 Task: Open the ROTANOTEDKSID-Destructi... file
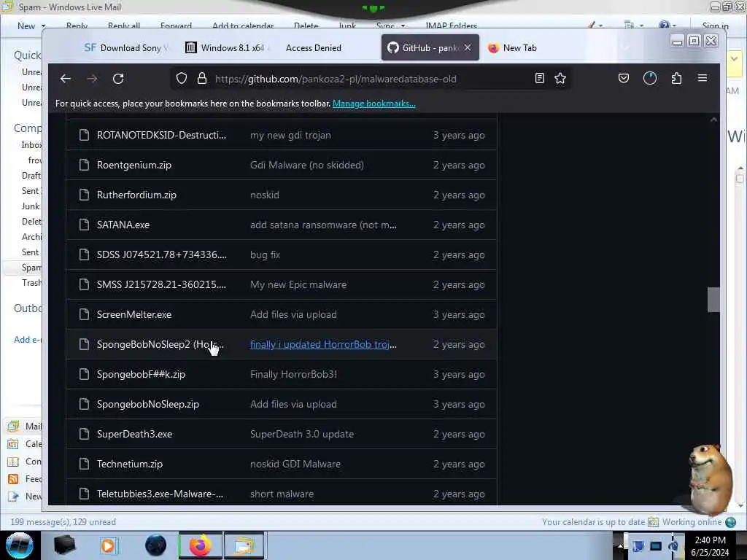point(161,135)
